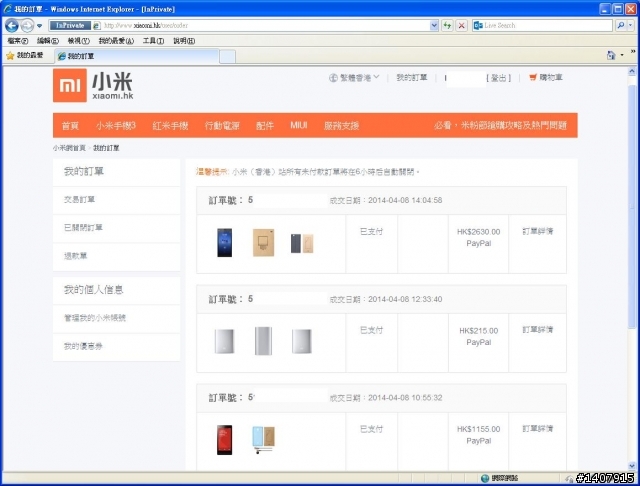This screenshot has height=486, width=640.
Task: Select 已關閉訂單 in sidebar
Action: (83, 227)
